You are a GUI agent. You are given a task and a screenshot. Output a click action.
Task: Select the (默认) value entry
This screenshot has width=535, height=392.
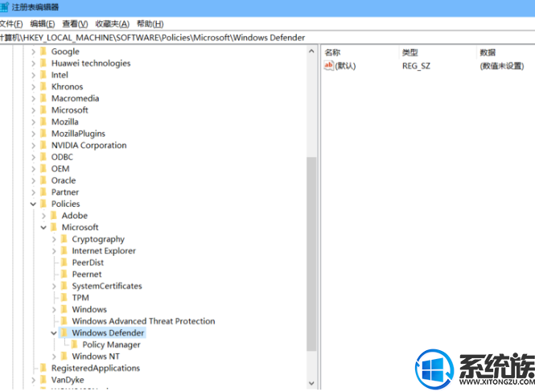click(x=345, y=66)
